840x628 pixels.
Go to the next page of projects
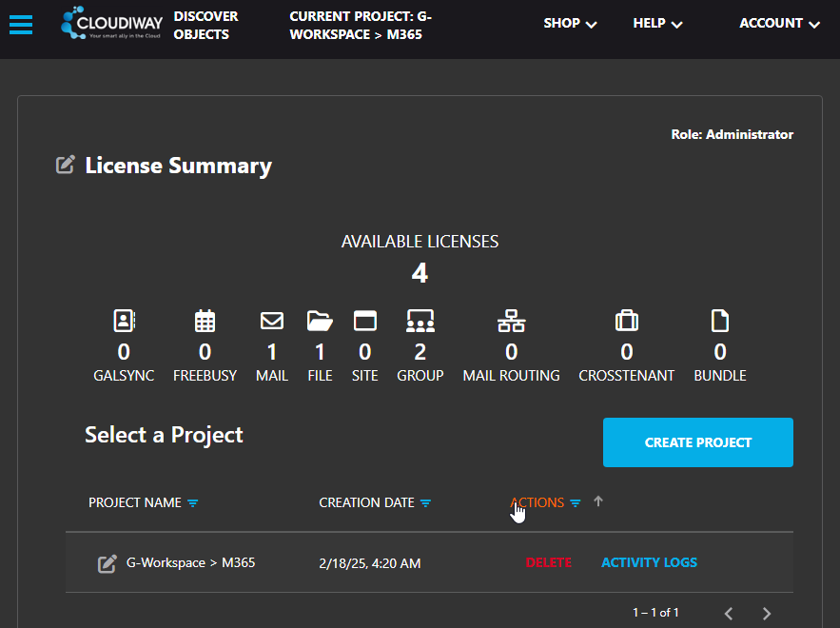[x=767, y=613]
